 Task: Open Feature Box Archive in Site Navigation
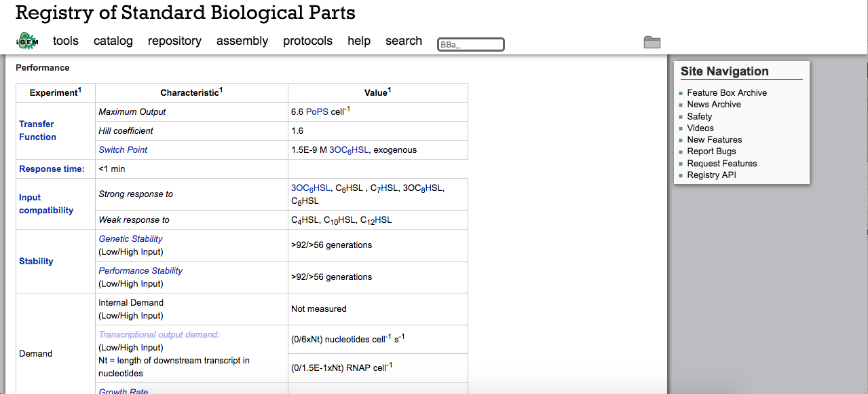727,92
